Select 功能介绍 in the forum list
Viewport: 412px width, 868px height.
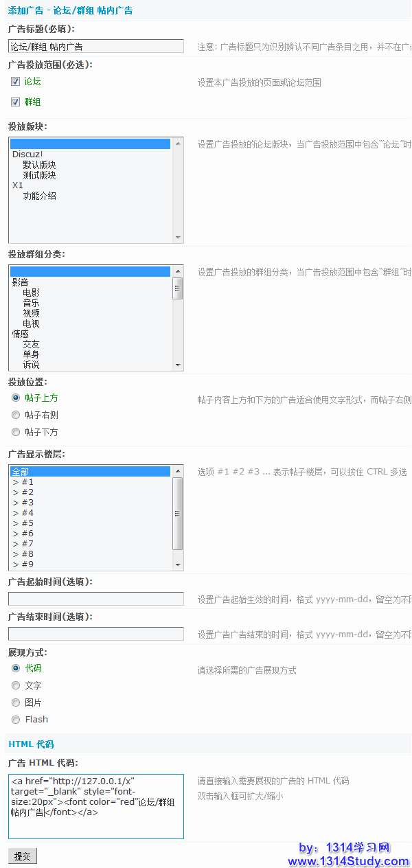39,196
